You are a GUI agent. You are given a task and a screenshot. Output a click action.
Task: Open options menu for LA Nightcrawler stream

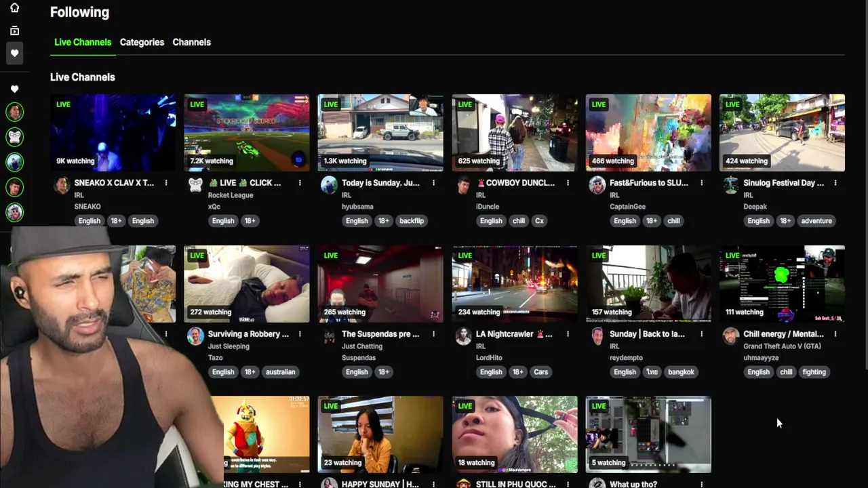pos(568,334)
